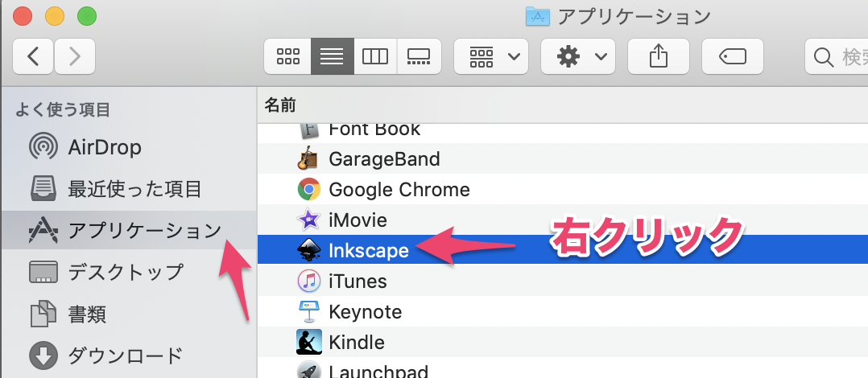This screenshot has height=378, width=868.
Task: Select the Google Chrome row
Action: 563,190
